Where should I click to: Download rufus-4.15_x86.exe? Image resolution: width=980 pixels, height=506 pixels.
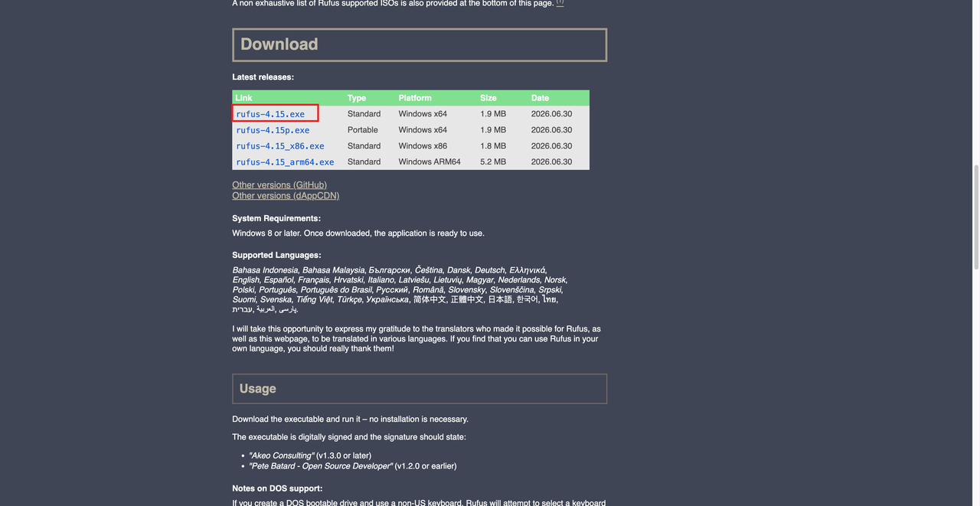point(280,146)
